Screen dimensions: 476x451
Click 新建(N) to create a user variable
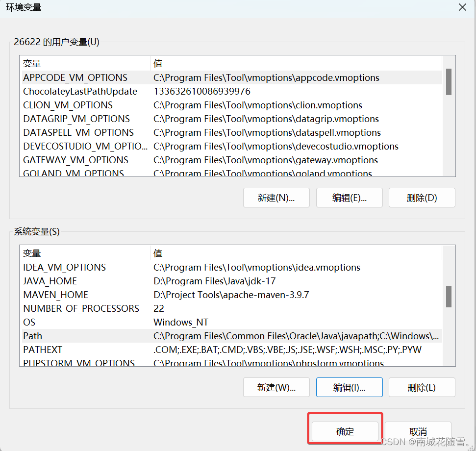click(x=276, y=198)
